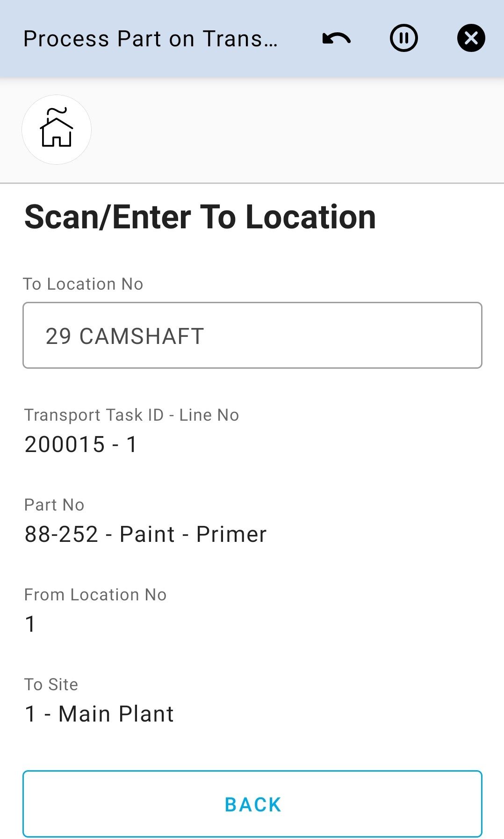Close the process with the X icon

[471, 38]
